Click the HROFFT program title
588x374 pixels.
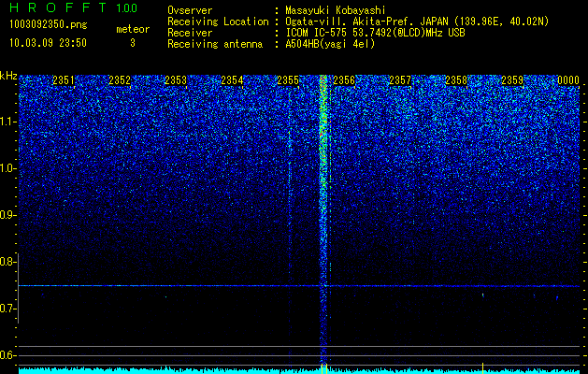coord(58,7)
